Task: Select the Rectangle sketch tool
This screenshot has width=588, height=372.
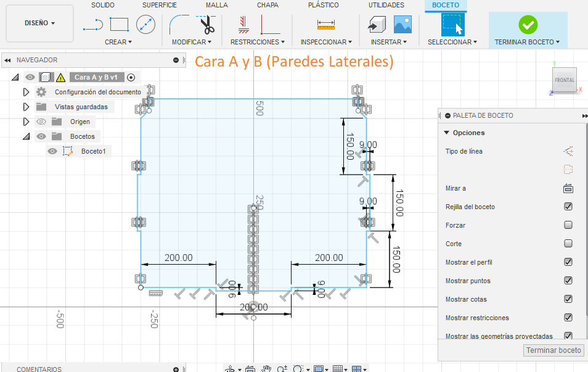Action: (x=119, y=25)
